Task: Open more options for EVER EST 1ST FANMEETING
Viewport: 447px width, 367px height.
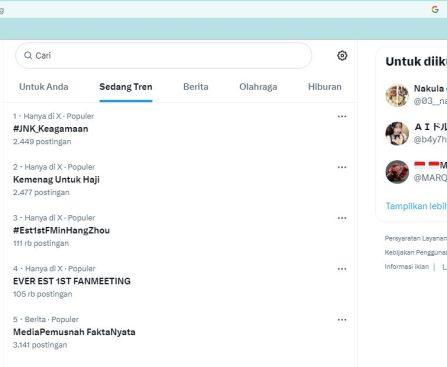Action: [342, 269]
